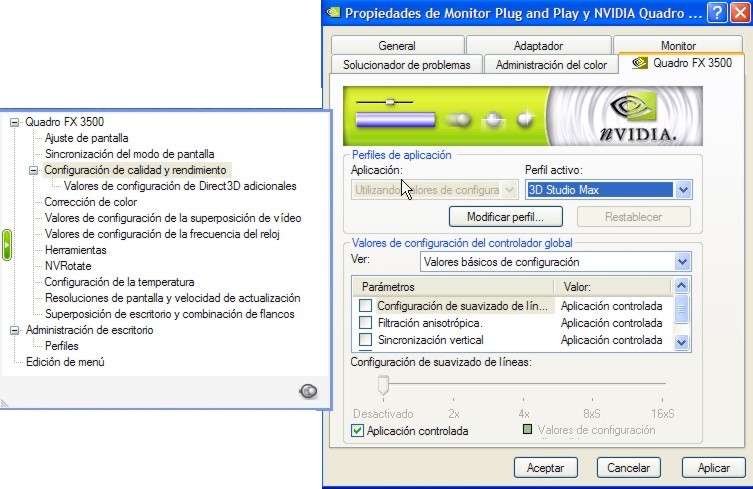Image resolution: width=753 pixels, height=489 pixels.
Task: Click scroll down arrow in parameters list
Action: 681,342
